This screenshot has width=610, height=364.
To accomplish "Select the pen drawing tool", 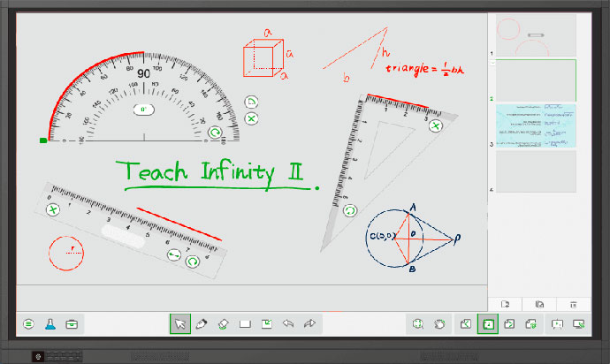I will 202,324.
